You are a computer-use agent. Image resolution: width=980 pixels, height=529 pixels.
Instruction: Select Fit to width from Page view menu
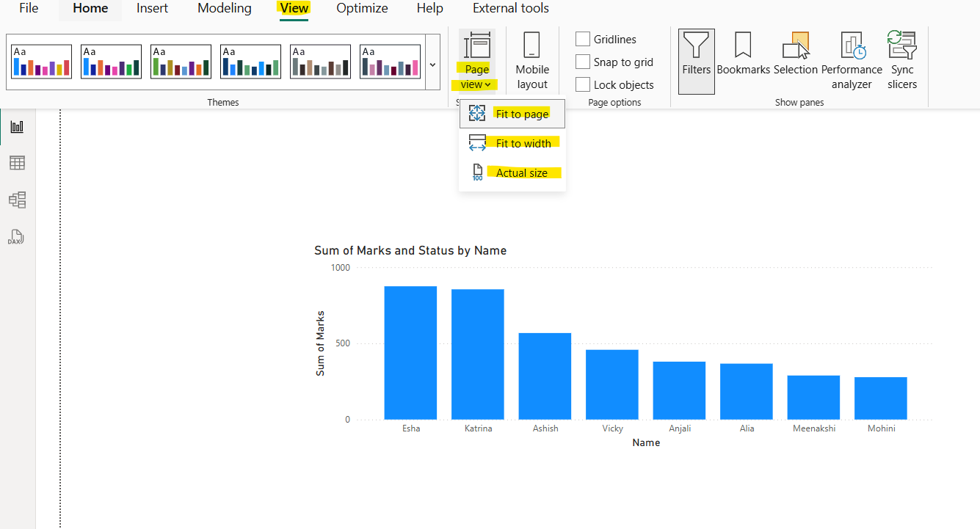(523, 142)
